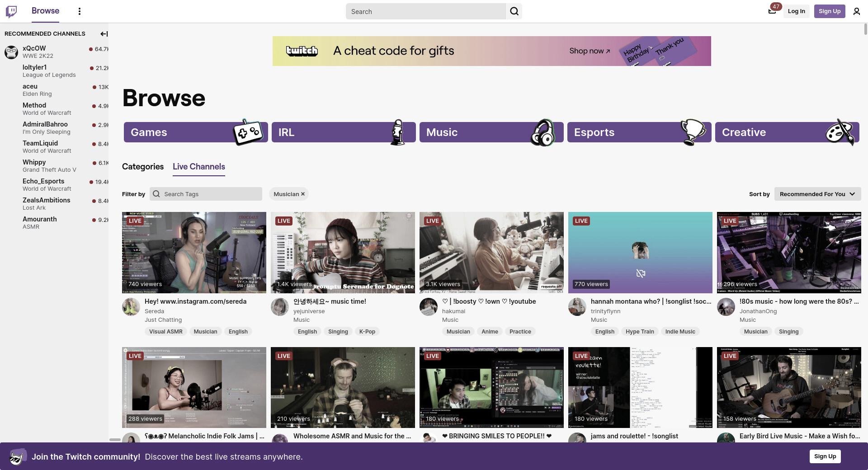Click JonathanOng's profile avatar
Viewport: 868px width, 470px height.
click(x=726, y=307)
